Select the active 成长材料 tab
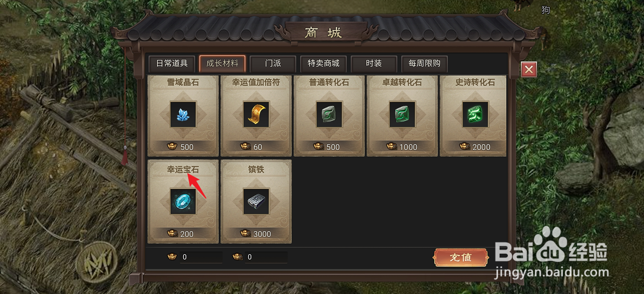 [222, 64]
